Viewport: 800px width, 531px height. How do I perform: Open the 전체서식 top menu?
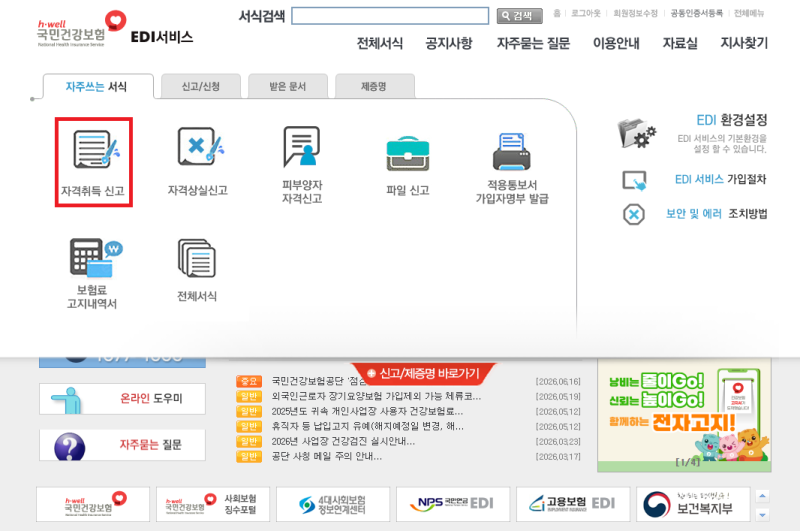click(x=380, y=43)
